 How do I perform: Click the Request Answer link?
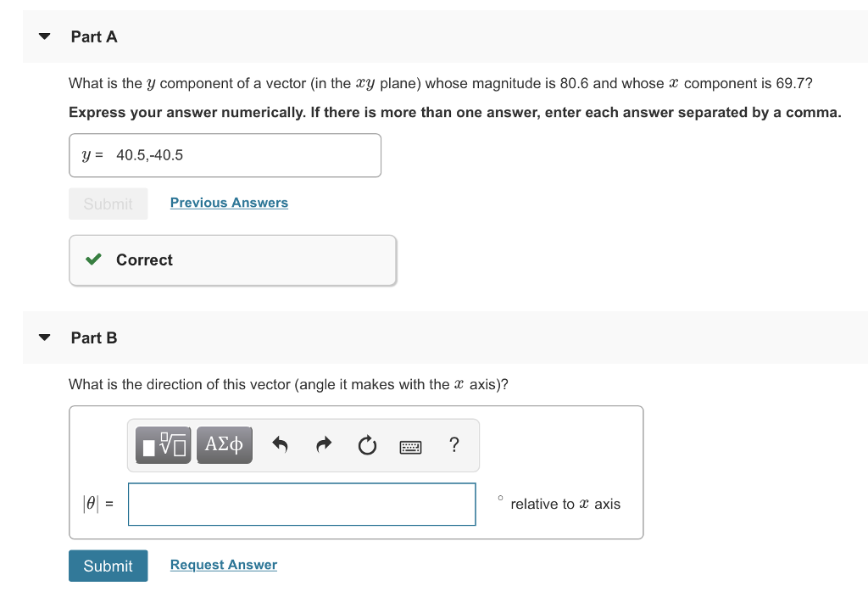point(223,565)
